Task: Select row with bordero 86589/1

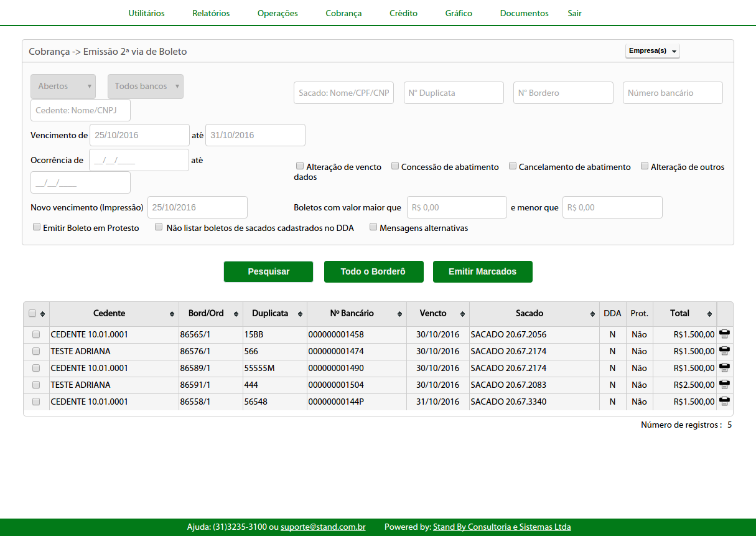Action: [36, 368]
